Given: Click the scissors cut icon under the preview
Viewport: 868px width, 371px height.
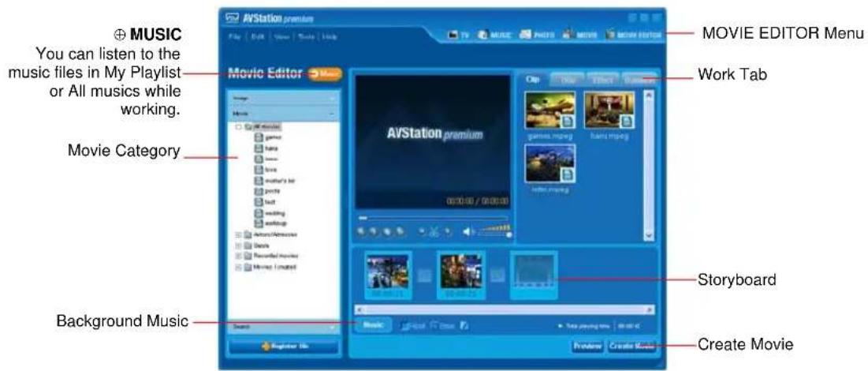Looking at the screenshot, I should coord(434,232).
